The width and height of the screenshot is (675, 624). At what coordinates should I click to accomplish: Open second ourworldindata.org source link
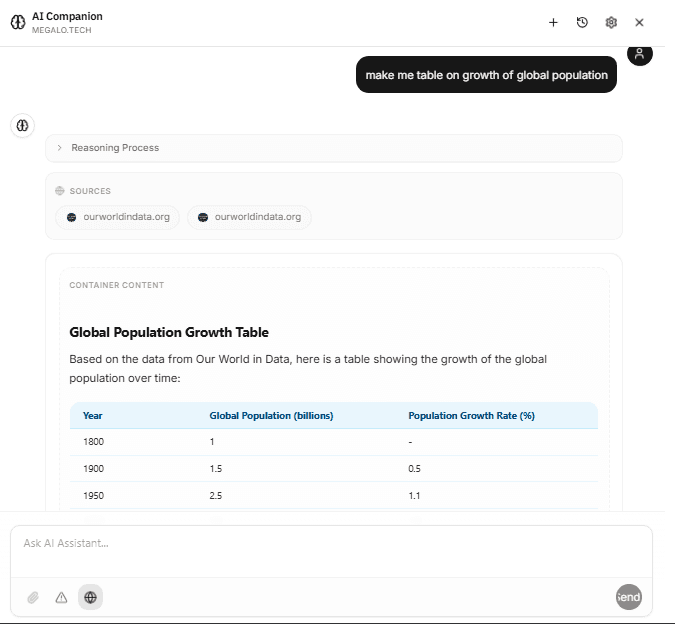[249, 217]
